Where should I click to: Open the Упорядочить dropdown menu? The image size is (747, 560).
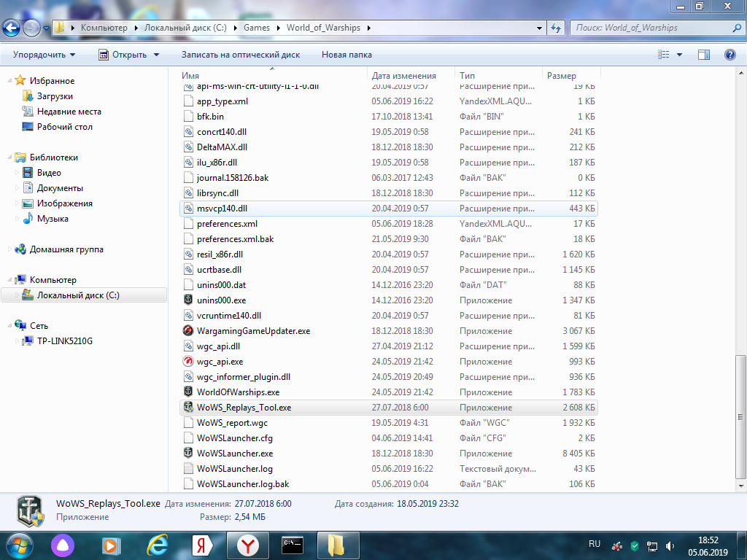point(44,55)
